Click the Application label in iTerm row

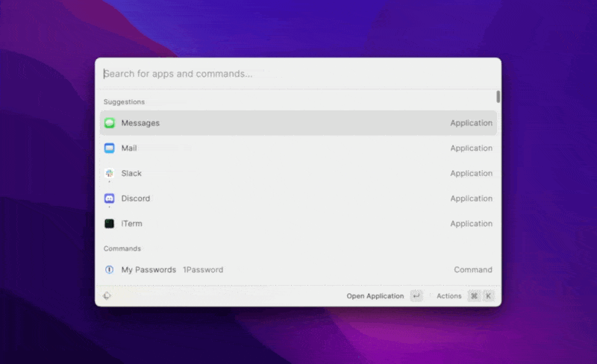point(472,224)
